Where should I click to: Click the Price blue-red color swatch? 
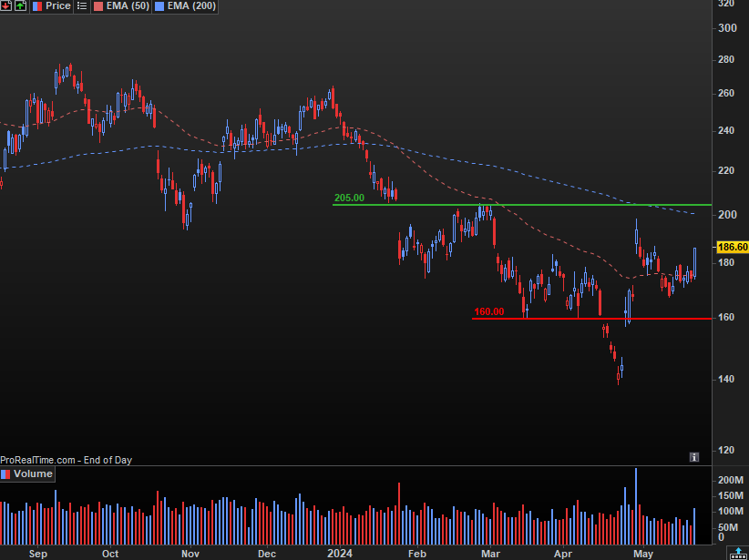pyautogui.click(x=36, y=6)
